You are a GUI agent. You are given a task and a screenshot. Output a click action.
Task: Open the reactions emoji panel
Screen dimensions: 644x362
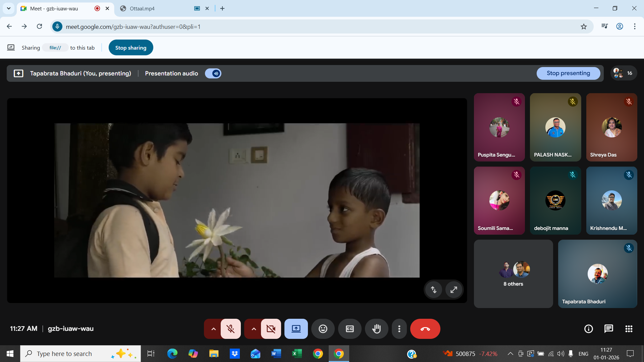tap(323, 329)
